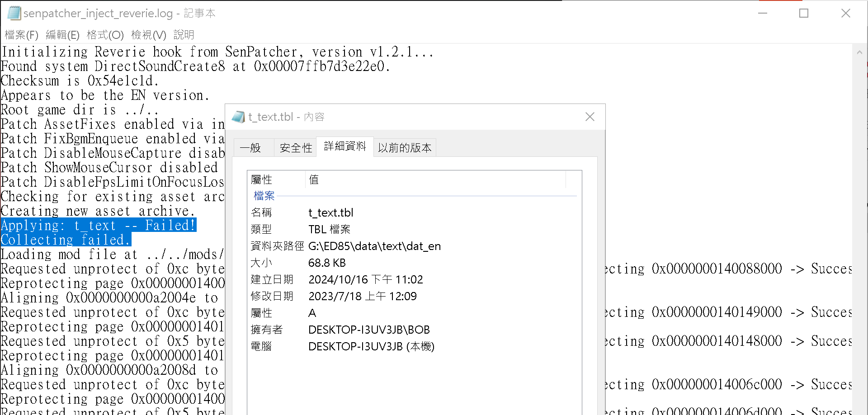Minimize the Notepad window
The height and width of the screenshot is (415, 868).
763,13
